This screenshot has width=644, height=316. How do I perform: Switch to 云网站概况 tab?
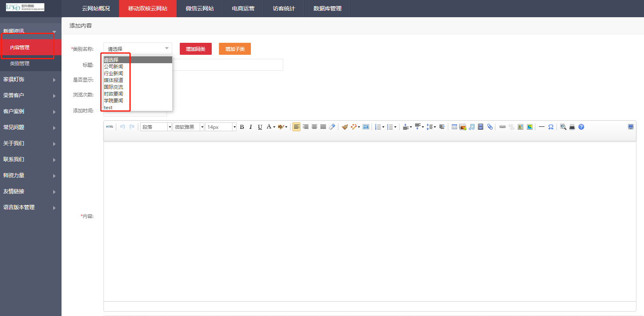point(96,8)
